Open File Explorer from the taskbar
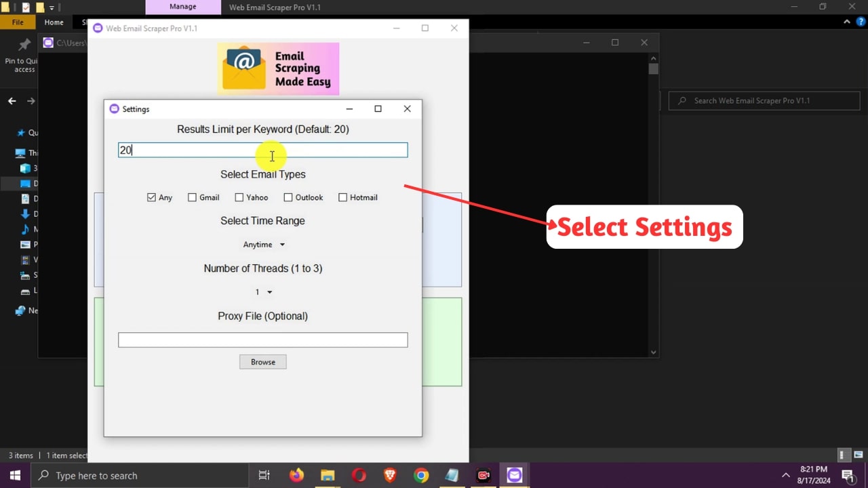 click(x=328, y=475)
